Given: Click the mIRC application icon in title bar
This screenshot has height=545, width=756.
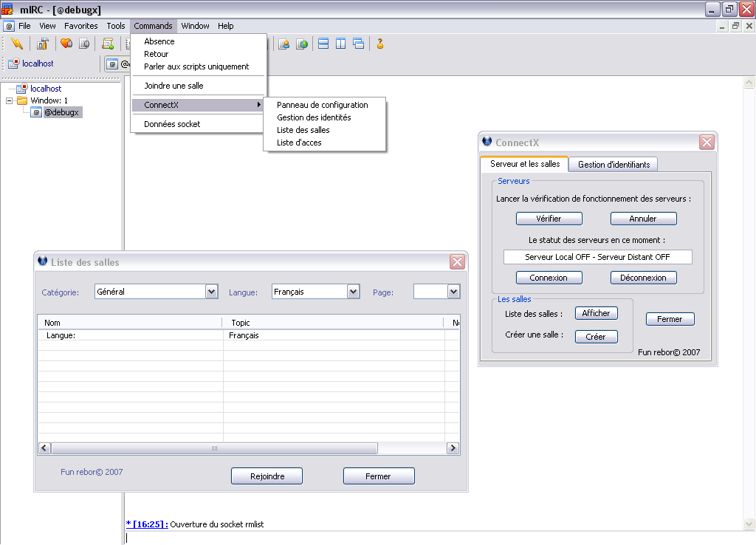Looking at the screenshot, I should [x=7, y=9].
